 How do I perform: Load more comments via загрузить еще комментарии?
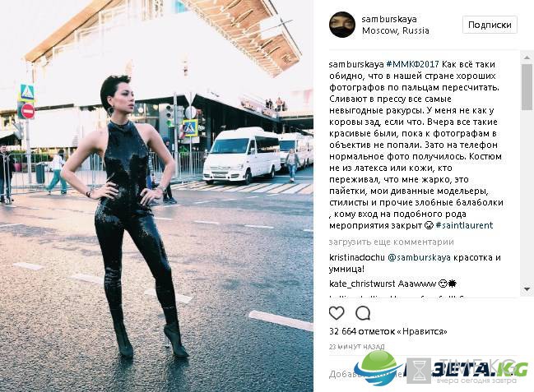[392, 242]
